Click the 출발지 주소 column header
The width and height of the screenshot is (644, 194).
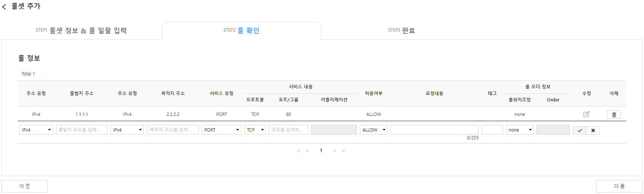click(x=82, y=93)
